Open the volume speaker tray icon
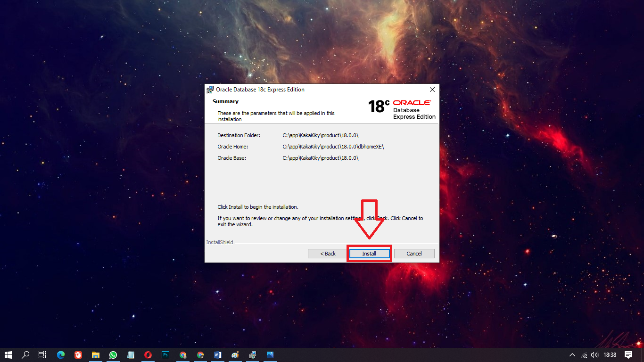 point(594,355)
